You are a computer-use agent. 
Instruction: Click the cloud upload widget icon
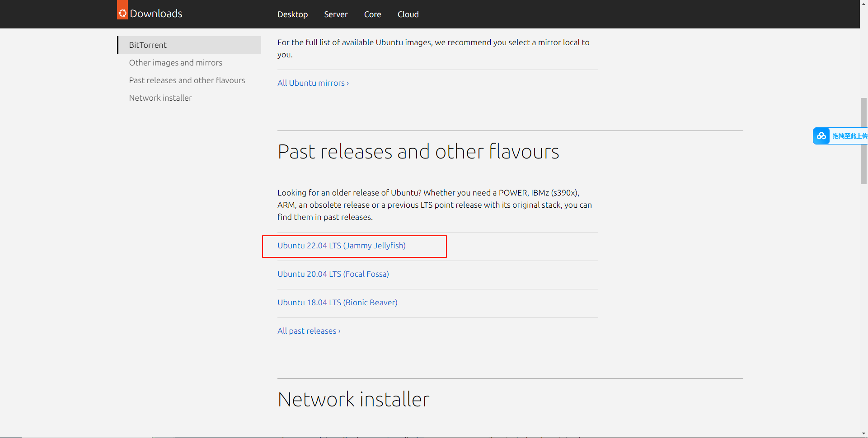coord(821,136)
